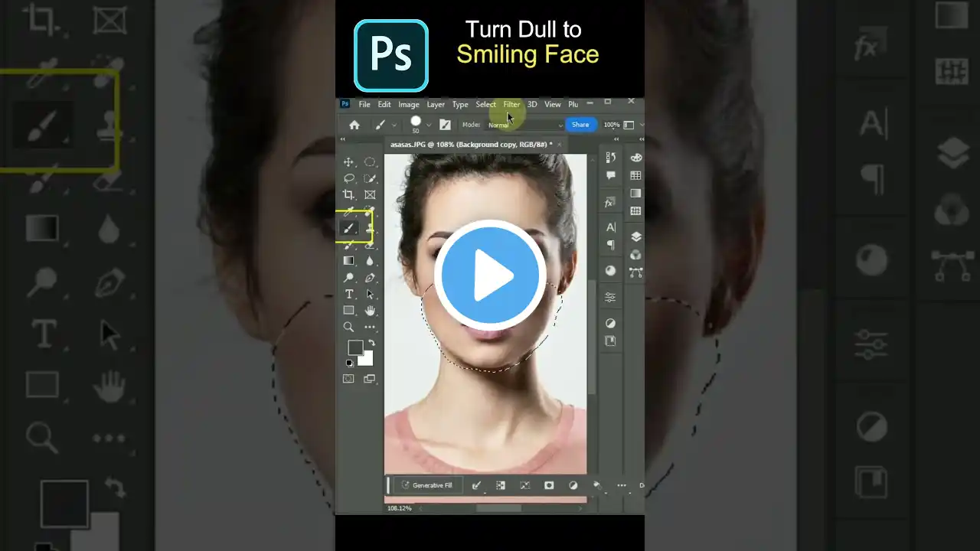Select the Zoom magnifier tool
Screen dimensions: 980x551
[349, 328]
